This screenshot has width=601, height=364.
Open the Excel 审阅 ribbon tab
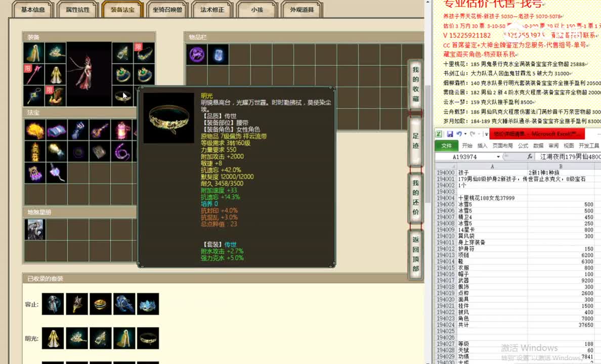pos(553,146)
